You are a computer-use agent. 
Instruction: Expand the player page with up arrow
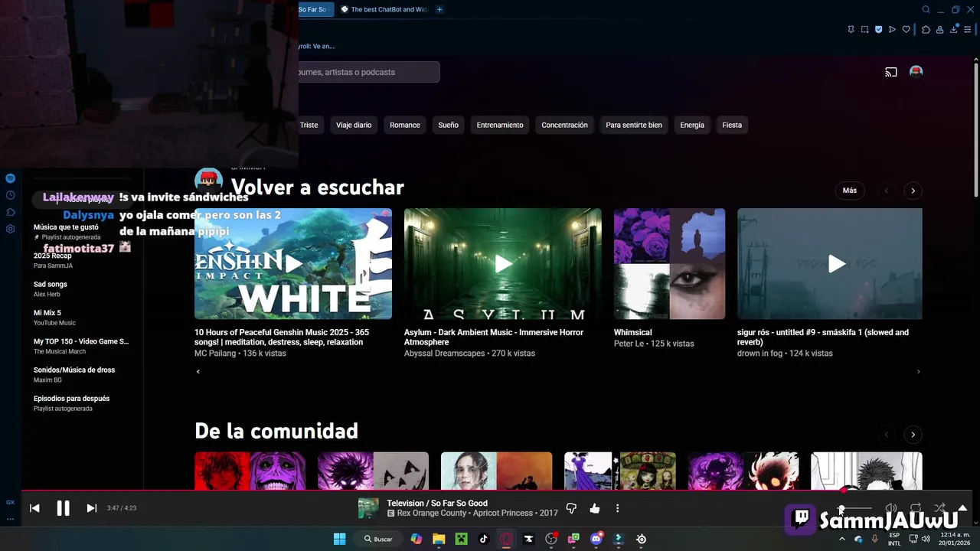point(962,507)
